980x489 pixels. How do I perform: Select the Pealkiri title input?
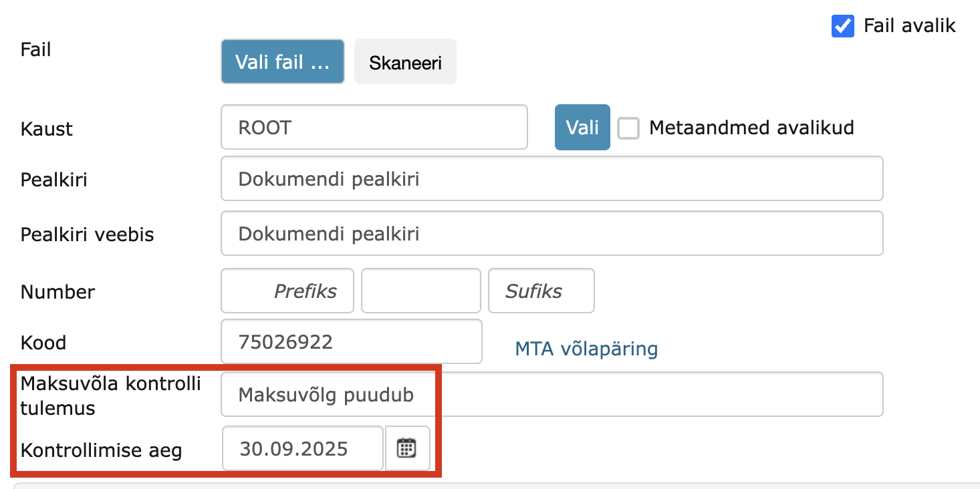551,178
